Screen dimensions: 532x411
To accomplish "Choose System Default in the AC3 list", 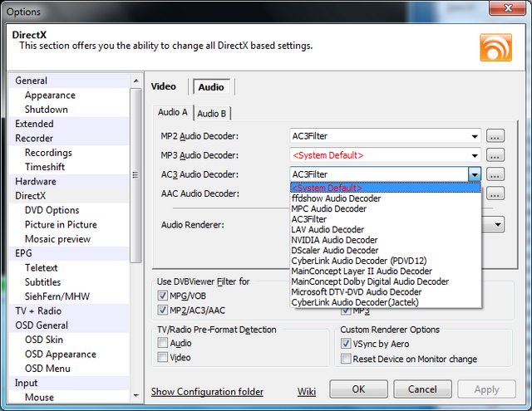I will click(386, 188).
